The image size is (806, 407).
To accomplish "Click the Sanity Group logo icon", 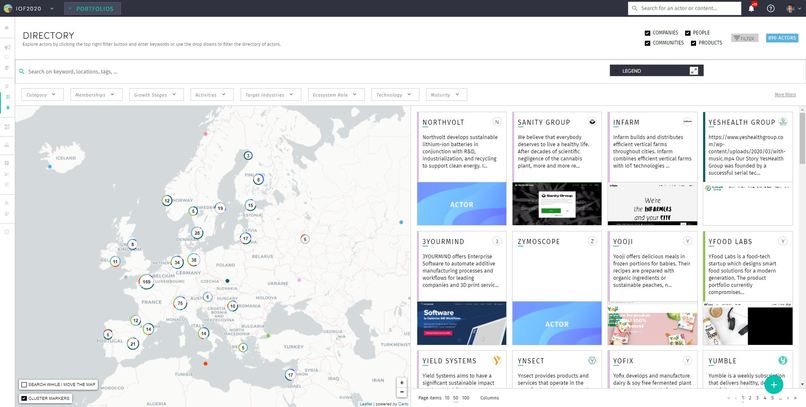I will [592, 122].
